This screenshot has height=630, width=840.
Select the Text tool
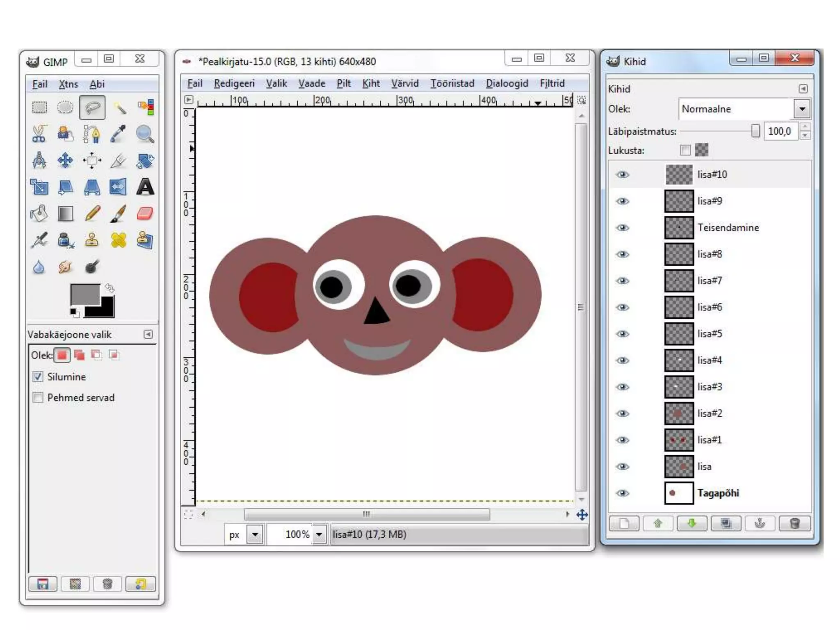coord(145,187)
